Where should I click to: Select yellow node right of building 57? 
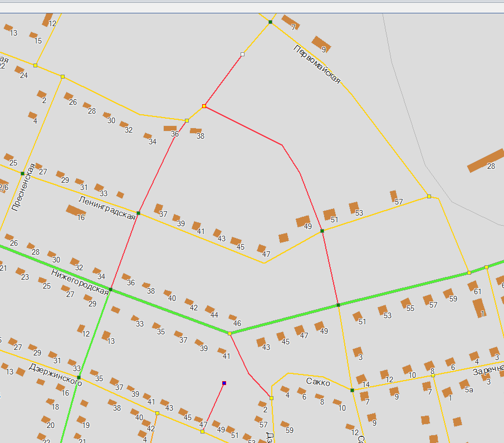(429, 196)
